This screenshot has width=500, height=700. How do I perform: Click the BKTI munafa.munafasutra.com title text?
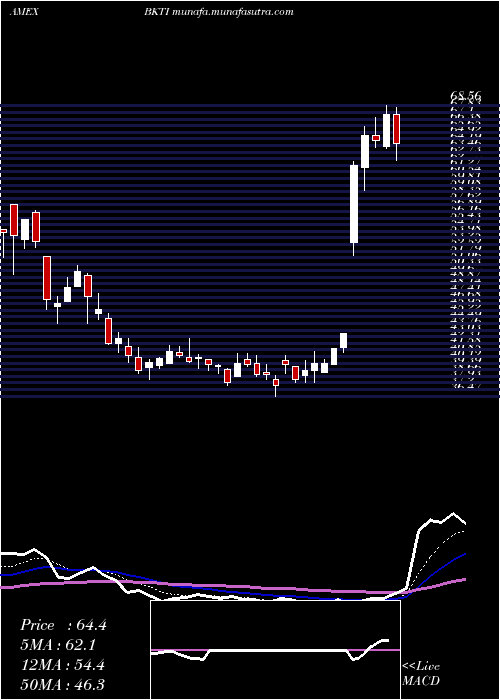point(218,12)
